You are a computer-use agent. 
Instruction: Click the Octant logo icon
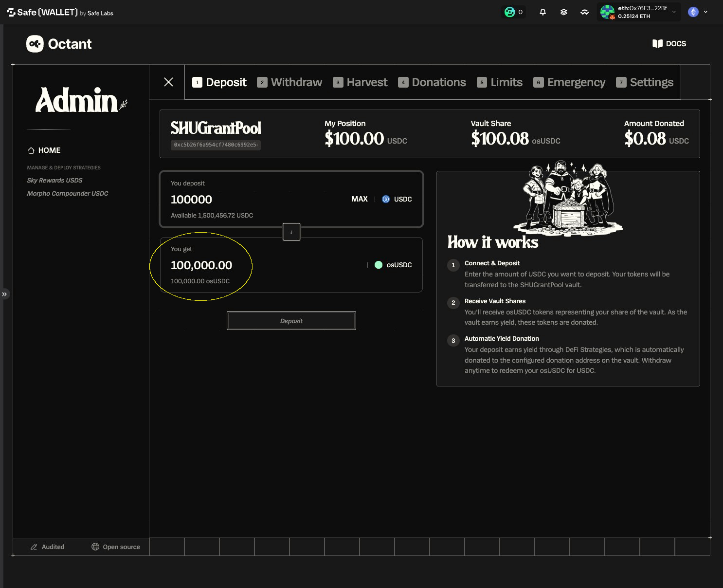35,44
